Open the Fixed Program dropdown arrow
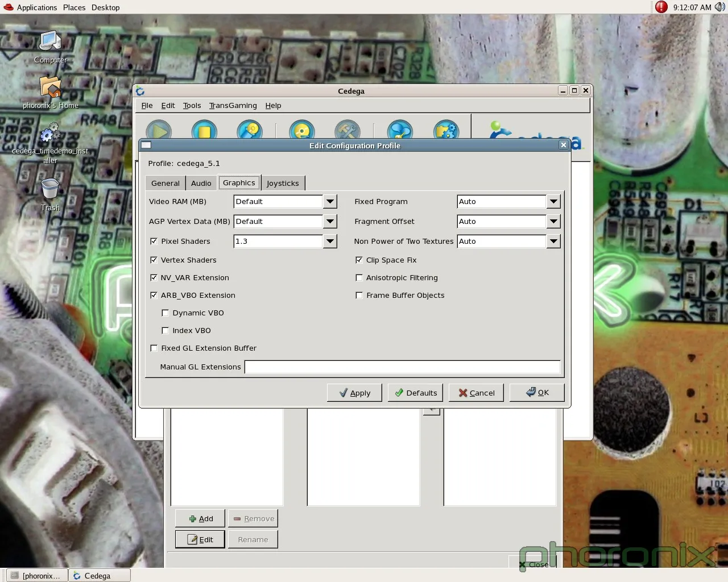Screen dimensions: 728x582 pos(553,201)
